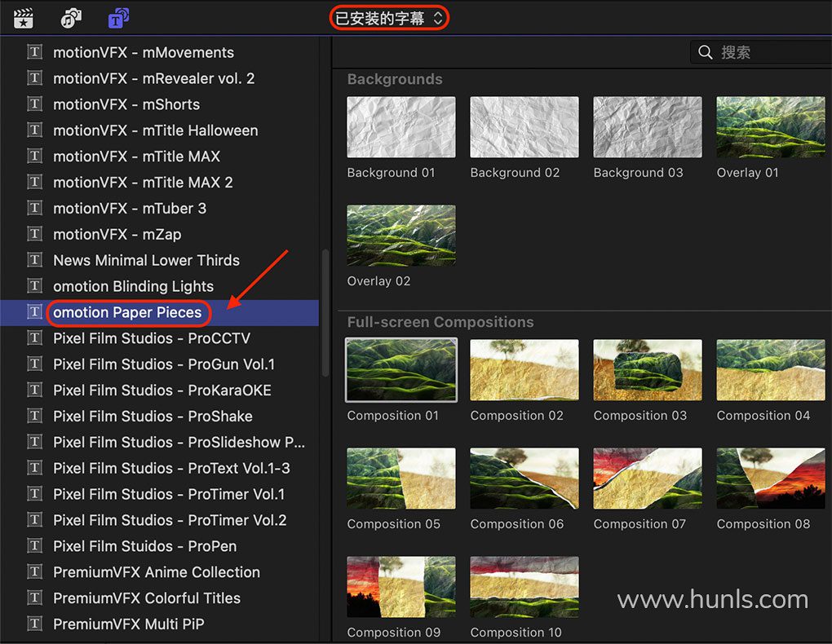Click the search magnifier icon

point(706,52)
